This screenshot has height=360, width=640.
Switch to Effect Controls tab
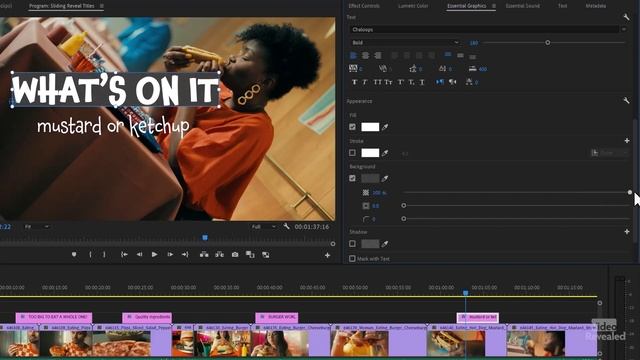(364, 6)
